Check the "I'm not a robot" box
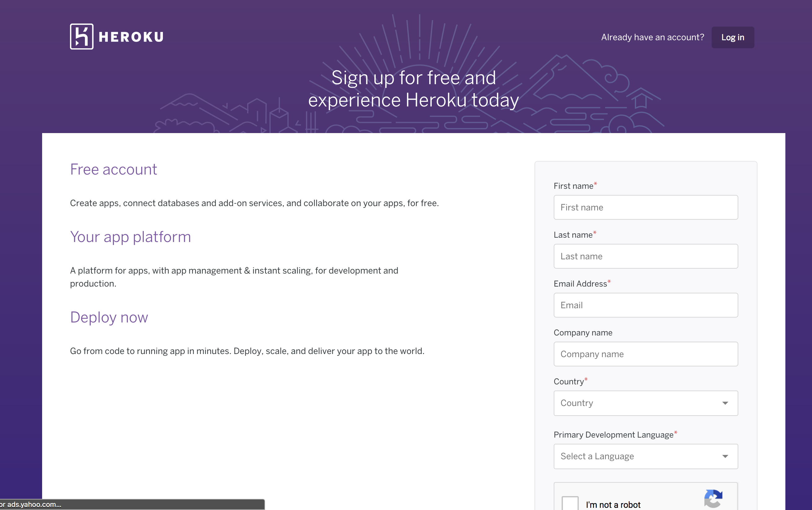Image resolution: width=812 pixels, height=510 pixels. 570,504
